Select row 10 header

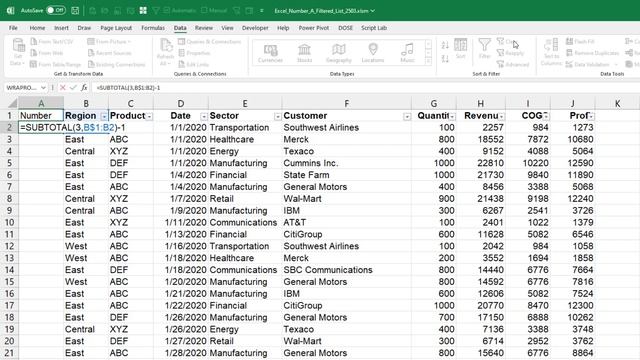pos(9,222)
